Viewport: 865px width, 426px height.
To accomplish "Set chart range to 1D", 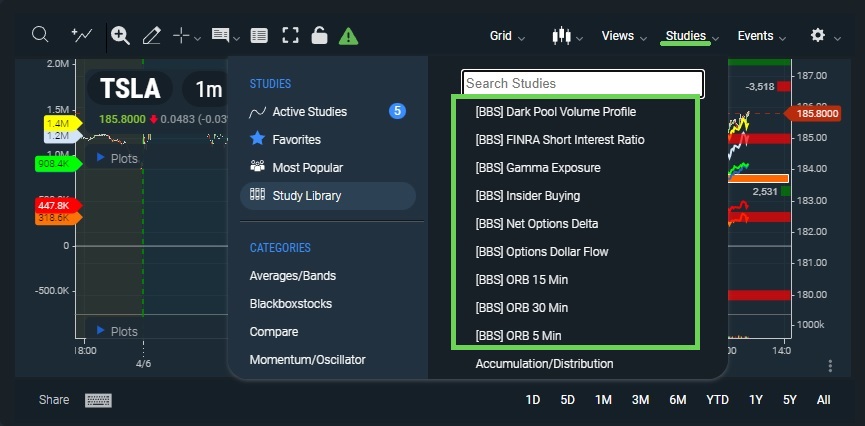I will point(533,400).
